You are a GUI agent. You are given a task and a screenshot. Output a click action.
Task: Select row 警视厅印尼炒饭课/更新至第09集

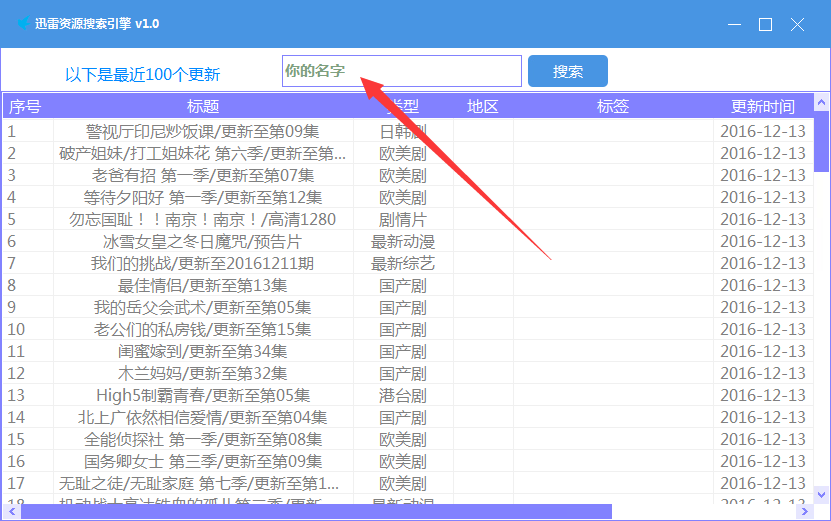pyautogui.click(x=408, y=131)
